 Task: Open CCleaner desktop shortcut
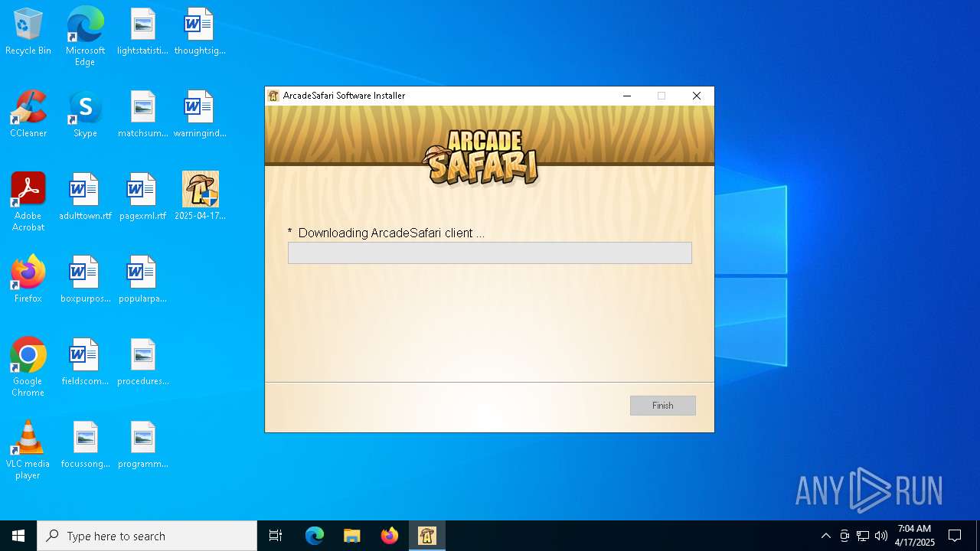click(x=28, y=115)
